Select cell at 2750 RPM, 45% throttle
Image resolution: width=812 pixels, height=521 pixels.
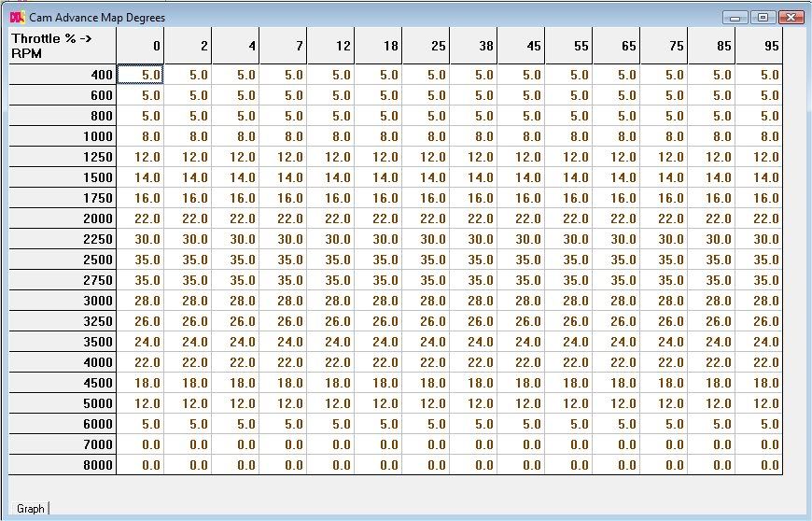click(521, 280)
